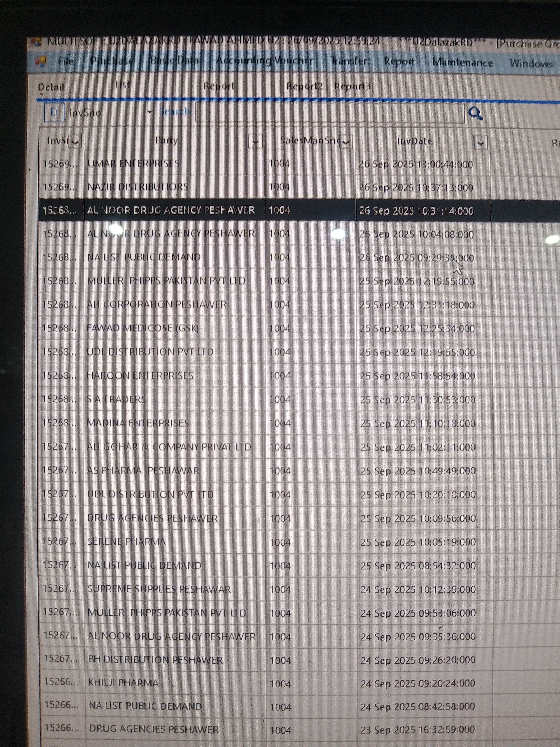Image resolution: width=560 pixels, height=747 pixels.
Task: Click the Party column header
Action: coord(166,140)
